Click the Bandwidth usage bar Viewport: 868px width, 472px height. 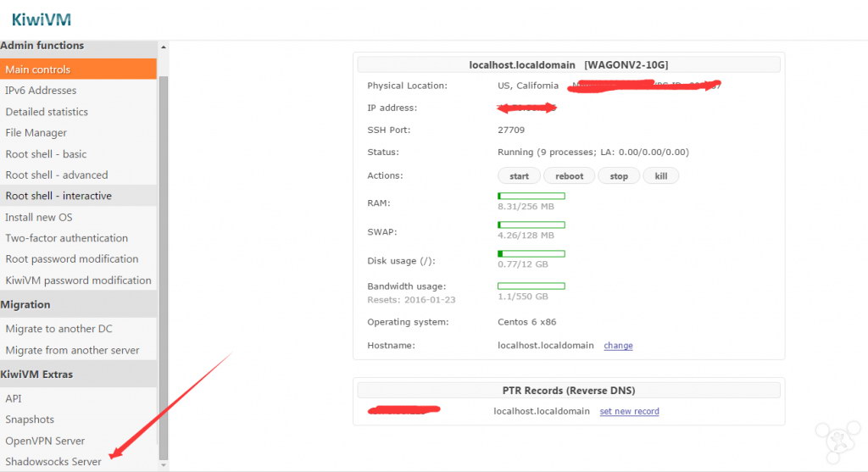531,286
